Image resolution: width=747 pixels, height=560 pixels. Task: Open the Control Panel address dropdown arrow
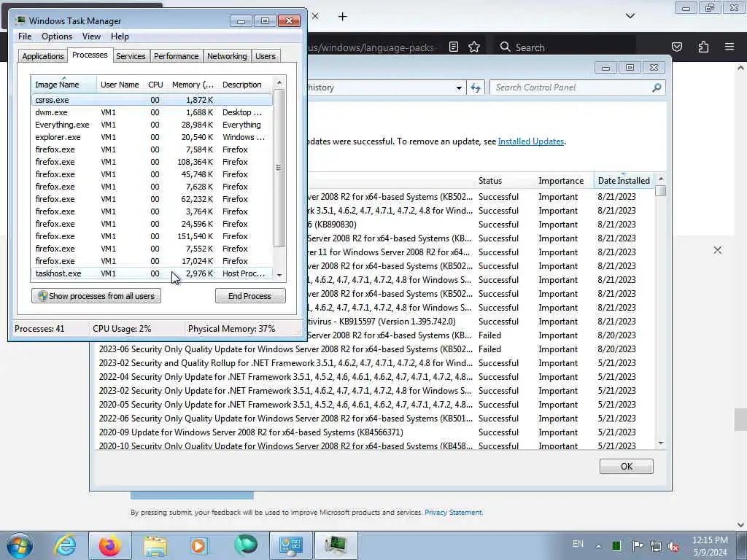click(459, 87)
